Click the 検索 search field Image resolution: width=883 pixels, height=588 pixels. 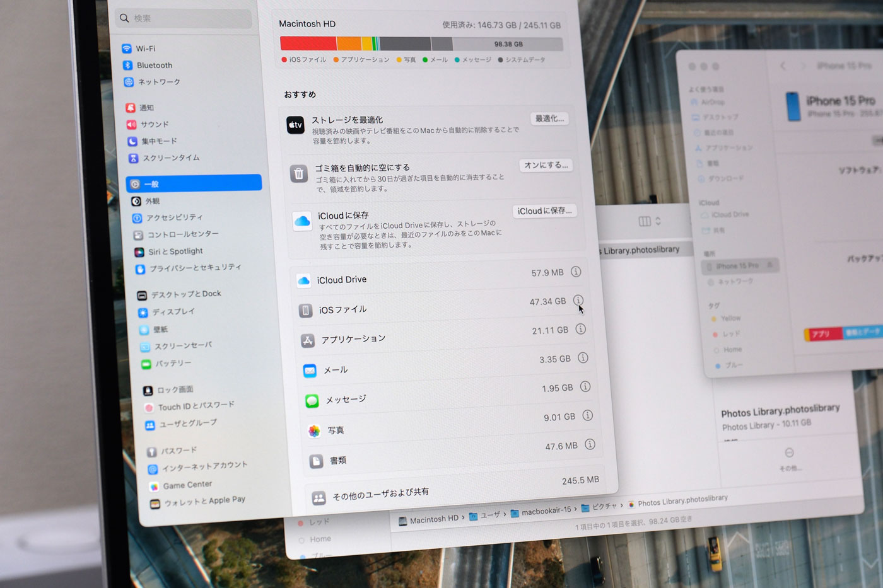coord(185,18)
